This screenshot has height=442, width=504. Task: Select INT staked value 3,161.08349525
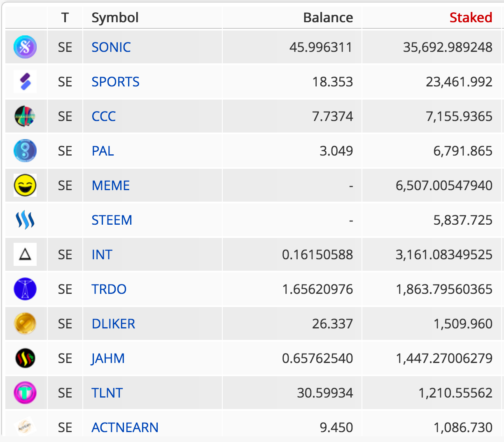coord(444,255)
